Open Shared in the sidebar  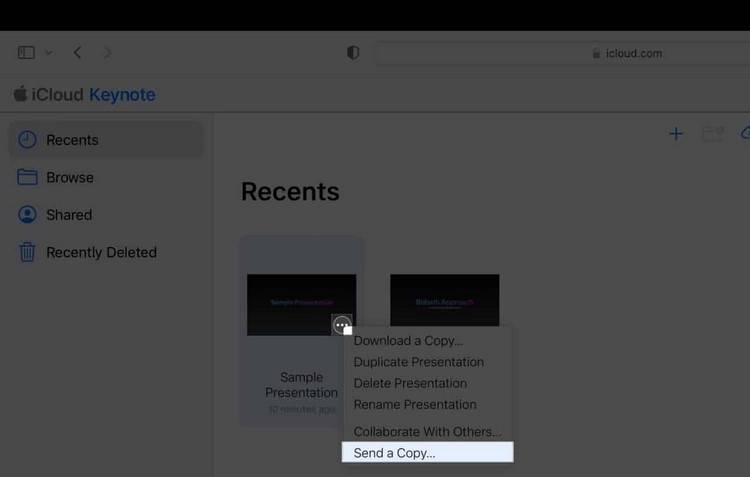click(106, 215)
